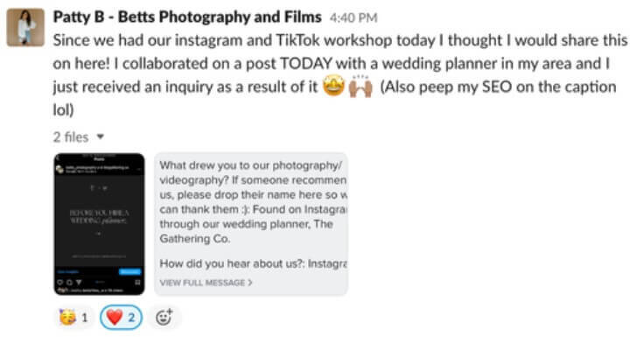This screenshot has height=337, width=644.
Task: Click the bookmark save icon in Instagram screenshot
Action: (x=137, y=283)
